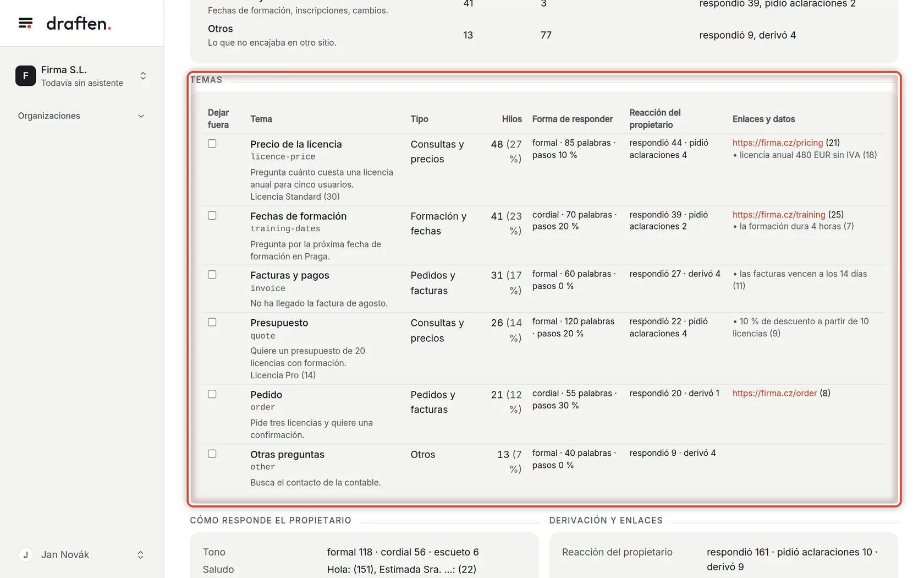Click the Dejar fuera column header
Viewport: 924px width, 578px height.
click(218, 119)
